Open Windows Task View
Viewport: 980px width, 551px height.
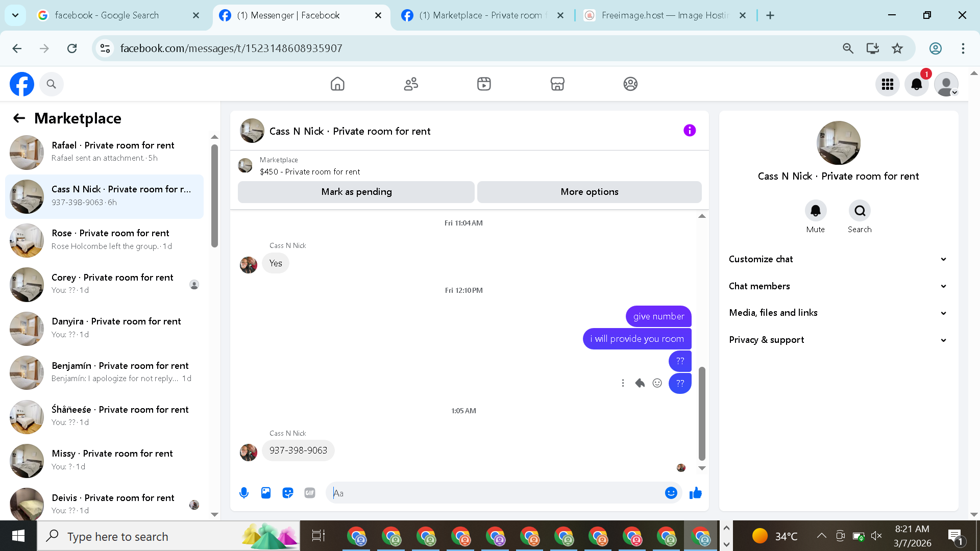coord(318,536)
